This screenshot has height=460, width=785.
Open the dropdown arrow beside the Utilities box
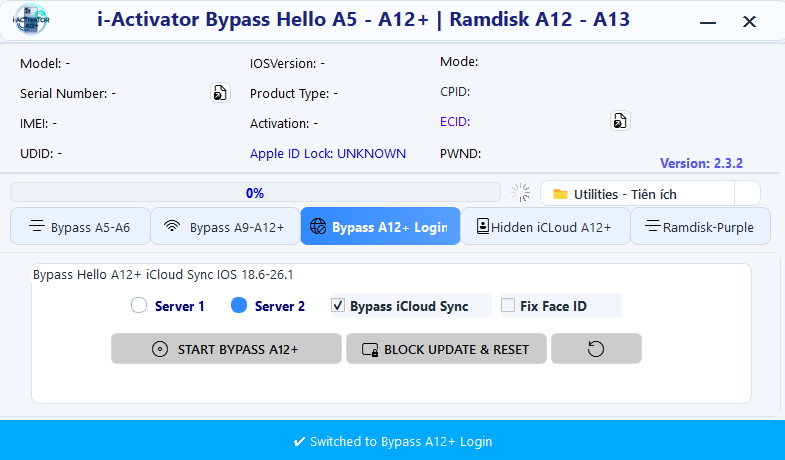point(747,193)
